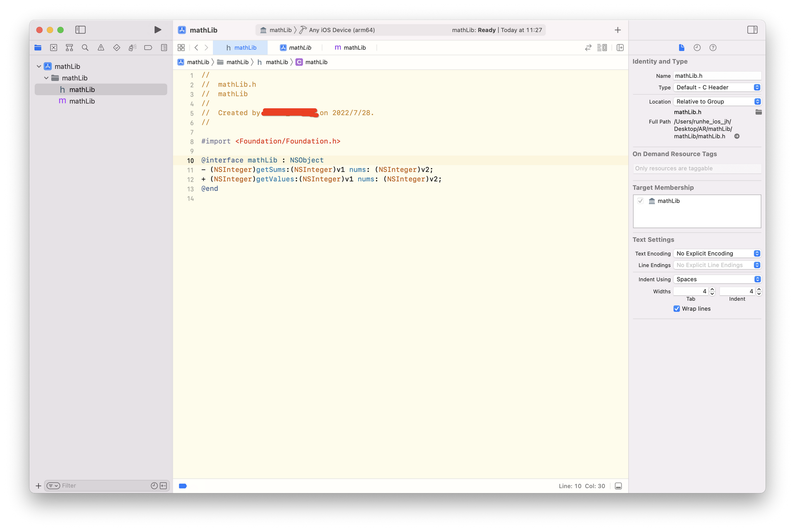795x532 pixels.
Task: Enable code review arrows icon
Action: pos(588,48)
